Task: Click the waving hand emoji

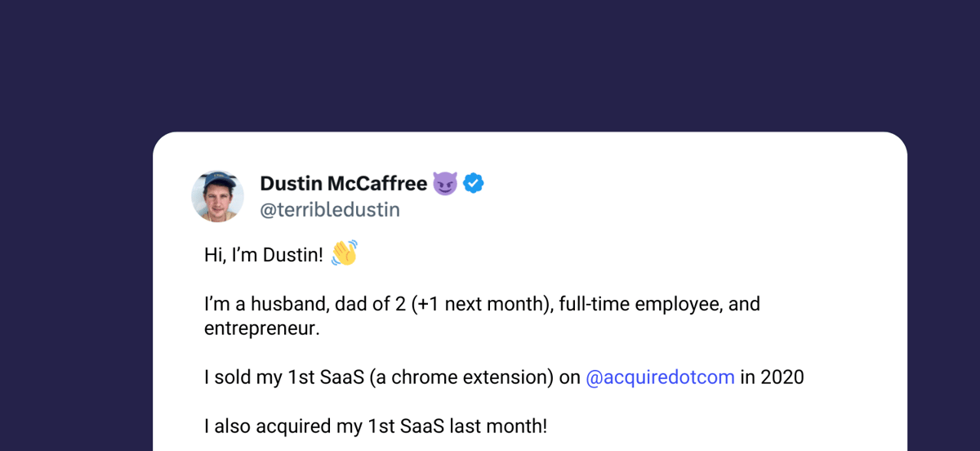Action: (x=345, y=253)
